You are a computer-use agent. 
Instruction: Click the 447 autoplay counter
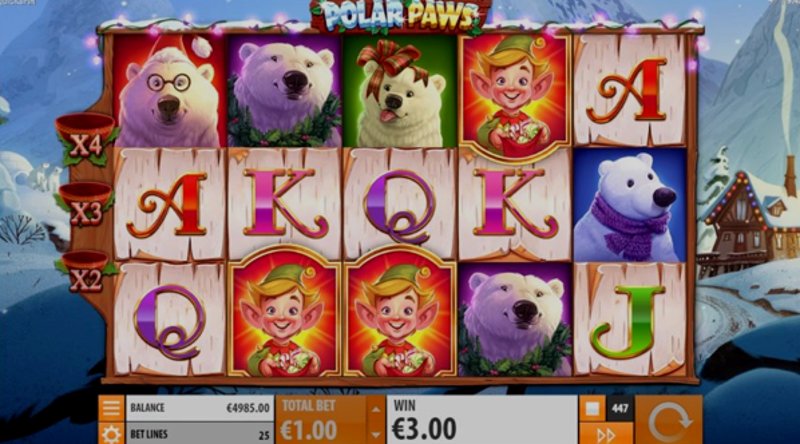620,408
